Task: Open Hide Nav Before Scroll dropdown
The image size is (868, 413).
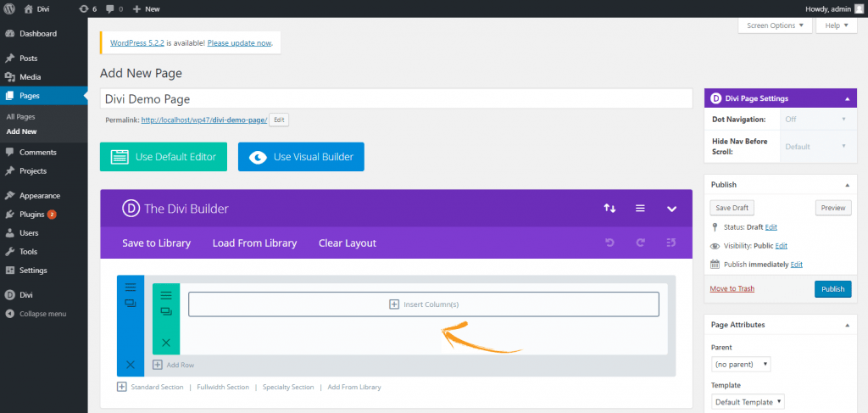Action: tap(816, 147)
